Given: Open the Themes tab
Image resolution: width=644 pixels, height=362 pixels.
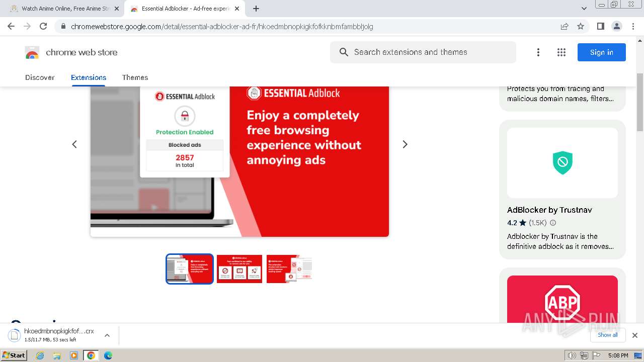Looking at the screenshot, I should (x=135, y=77).
